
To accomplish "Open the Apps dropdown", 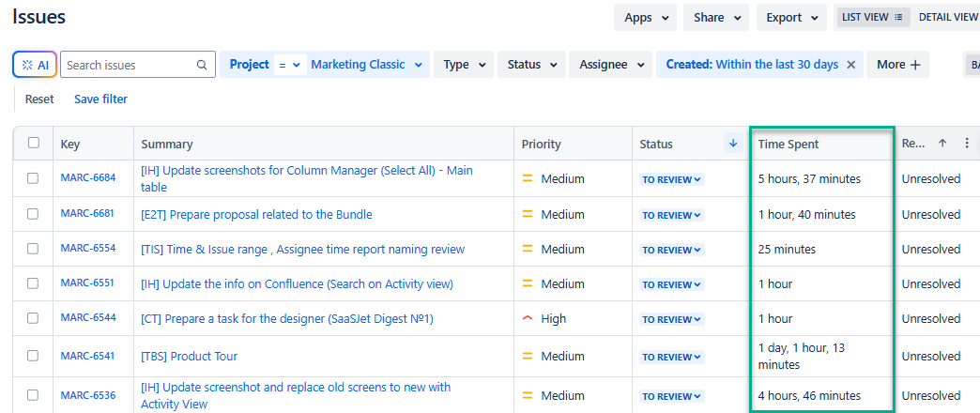I will [645, 18].
